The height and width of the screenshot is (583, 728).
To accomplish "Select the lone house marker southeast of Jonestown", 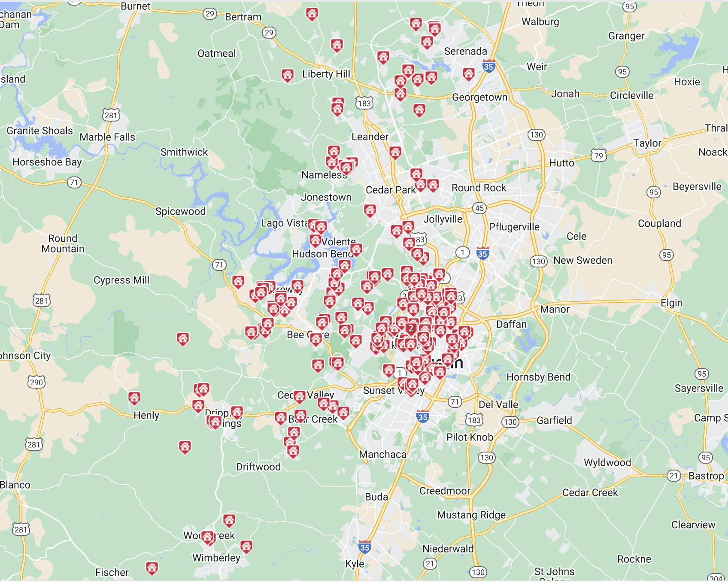I will pyautogui.click(x=370, y=211).
